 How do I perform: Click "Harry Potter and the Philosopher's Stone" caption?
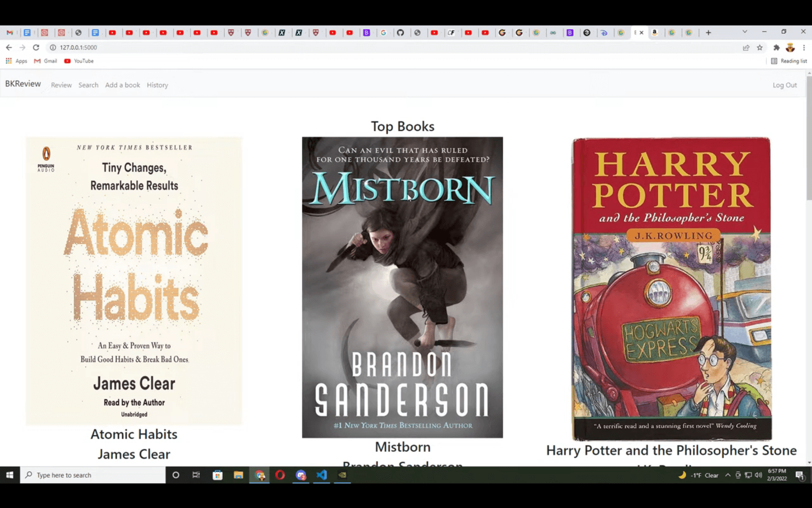click(671, 451)
